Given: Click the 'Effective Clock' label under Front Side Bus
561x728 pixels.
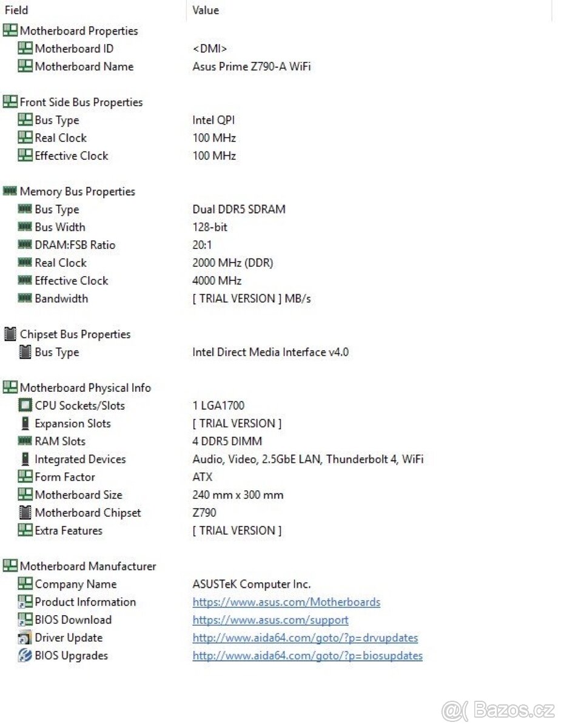Looking at the screenshot, I should (72, 156).
